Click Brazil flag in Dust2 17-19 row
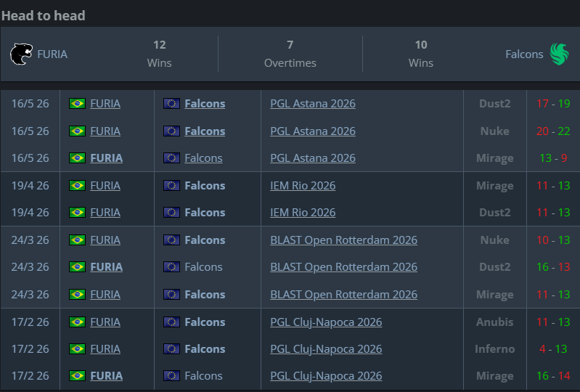This screenshot has height=392, width=580. tap(77, 104)
